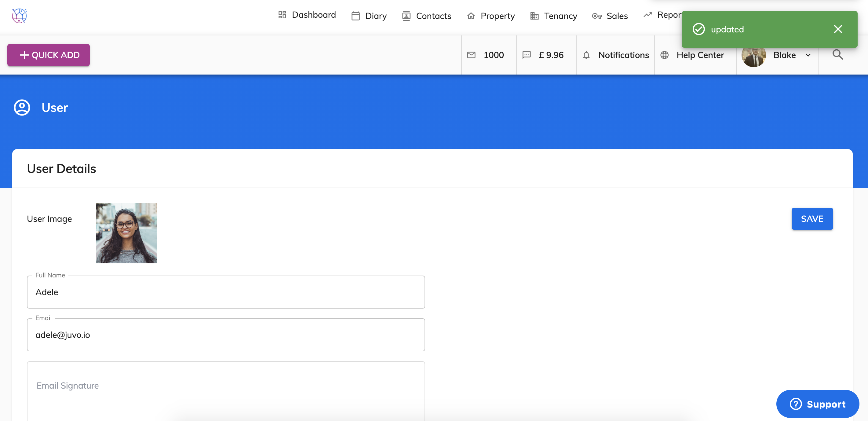Open the Dashboard menu item
This screenshot has width=868, height=421.
[307, 15]
